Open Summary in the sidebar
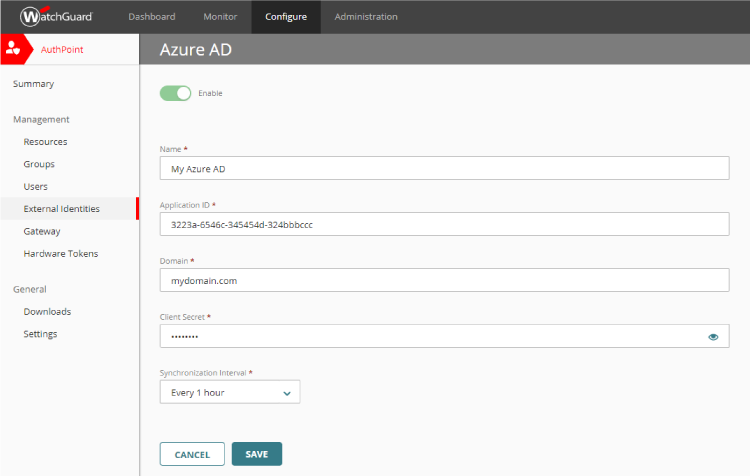The image size is (750, 476). (x=34, y=84)
